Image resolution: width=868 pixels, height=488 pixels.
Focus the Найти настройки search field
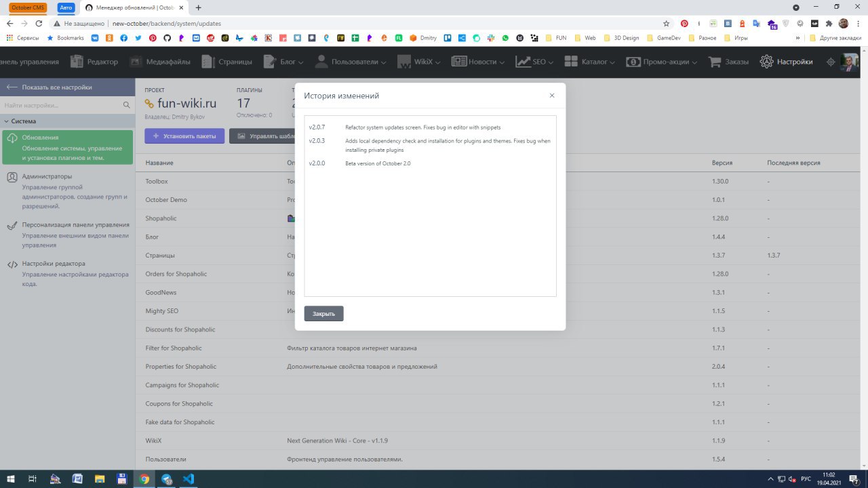click(61, 105)
